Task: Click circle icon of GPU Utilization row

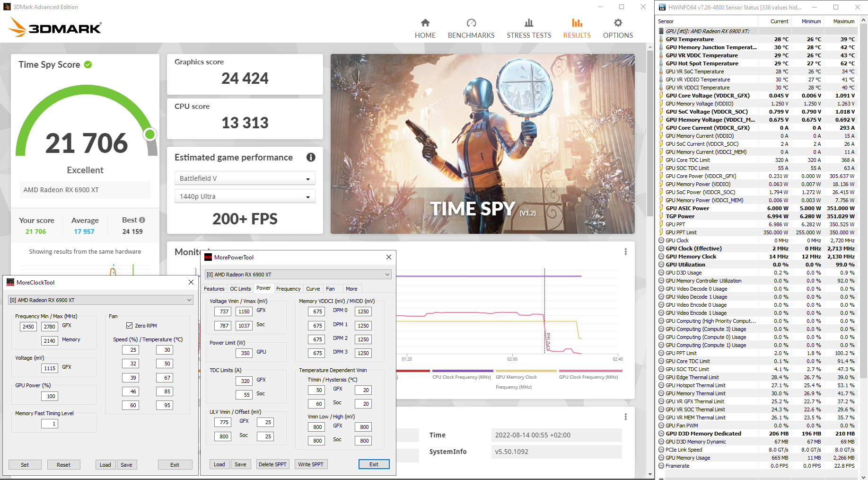Action: [x=661, y=265]
